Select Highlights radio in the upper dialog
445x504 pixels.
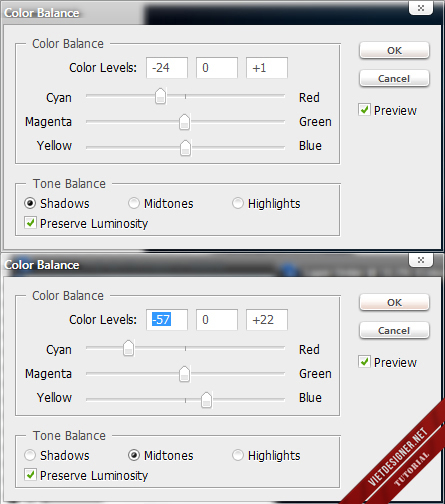pyautogui.click(x=238, y=203)
